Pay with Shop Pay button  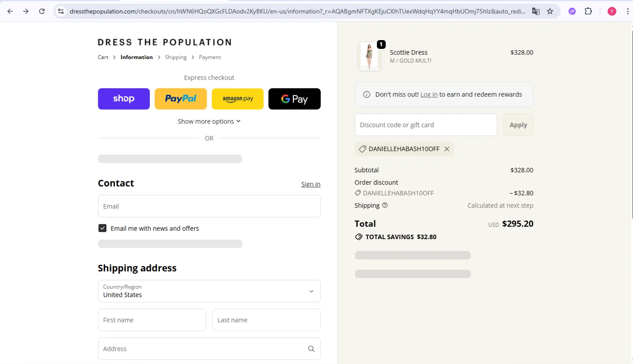click(x=124, y=99)
